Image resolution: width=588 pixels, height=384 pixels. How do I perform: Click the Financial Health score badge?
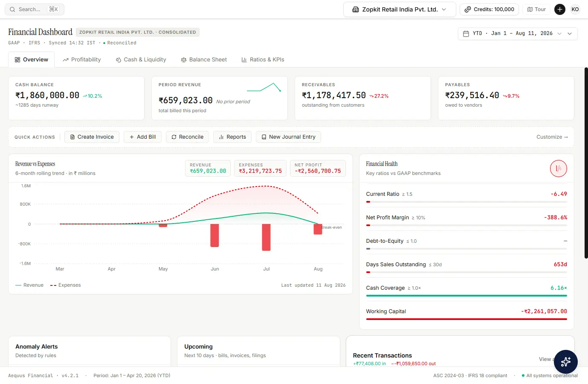(x=559, y=169)
